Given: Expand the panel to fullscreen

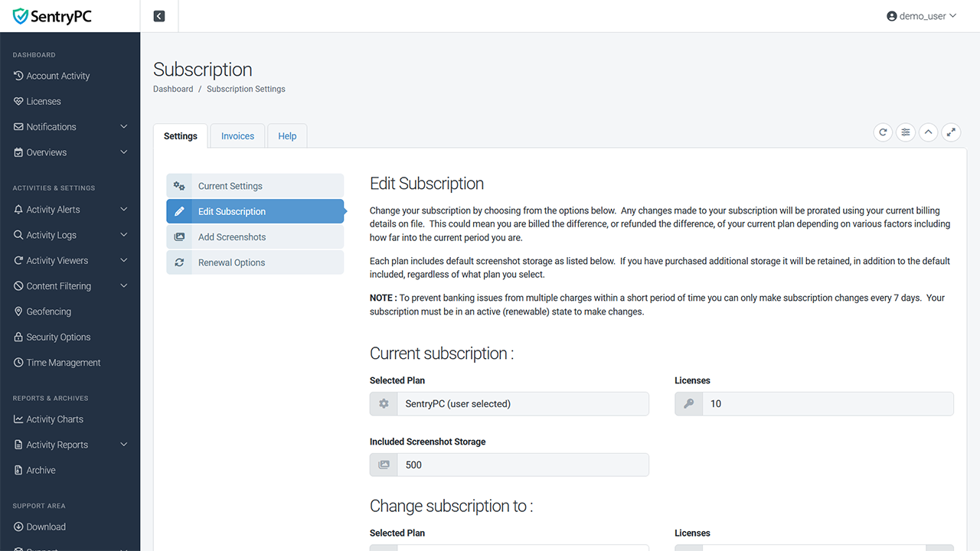Looking at the screenshot, I should click(x=951, y=132).
